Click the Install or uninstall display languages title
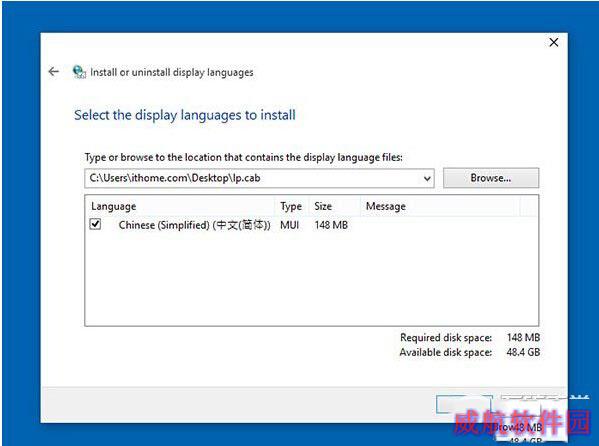The height and width of the screenshot is (446, 599). [x=172, y=72]
